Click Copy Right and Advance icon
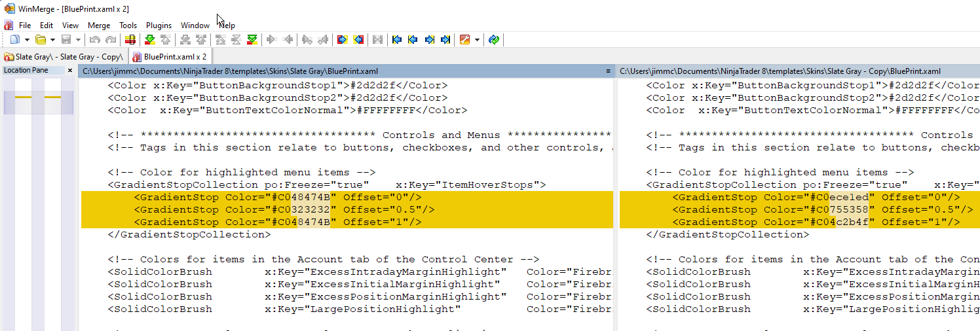This screenshot has width=980, height=331. [307, 40]
